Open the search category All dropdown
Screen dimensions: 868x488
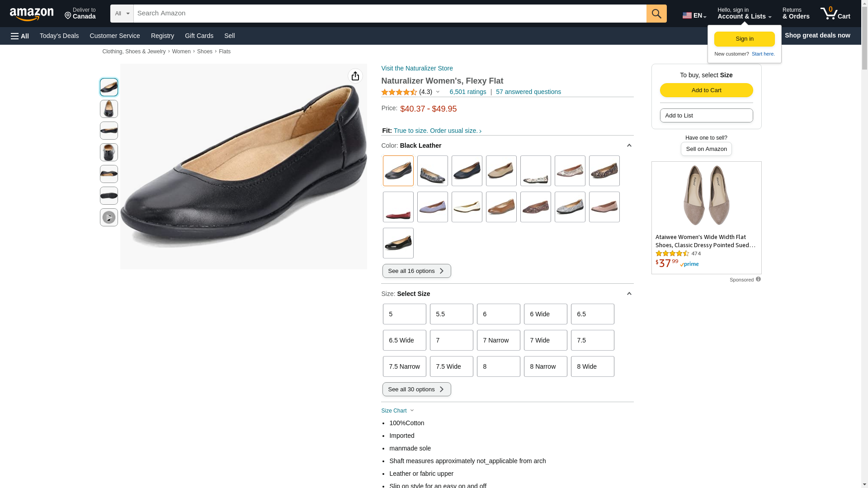122,14
